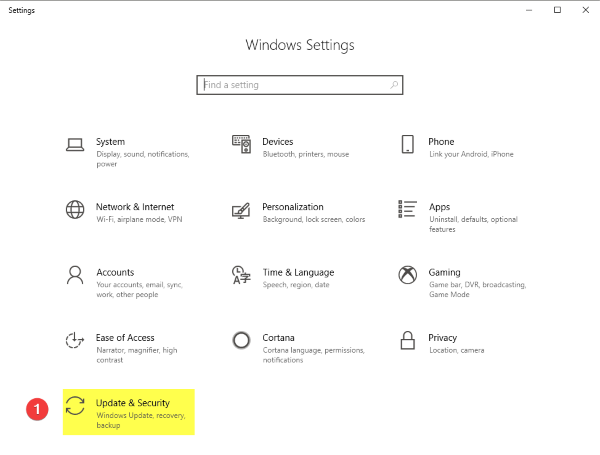Click the Update & Security refresh arrows icon

click(x=75, y=406)
